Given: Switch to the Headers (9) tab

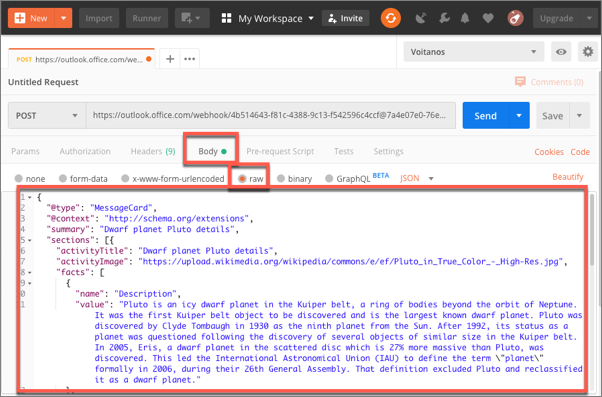Looking at the screenshot, I should tap(153, 151).
